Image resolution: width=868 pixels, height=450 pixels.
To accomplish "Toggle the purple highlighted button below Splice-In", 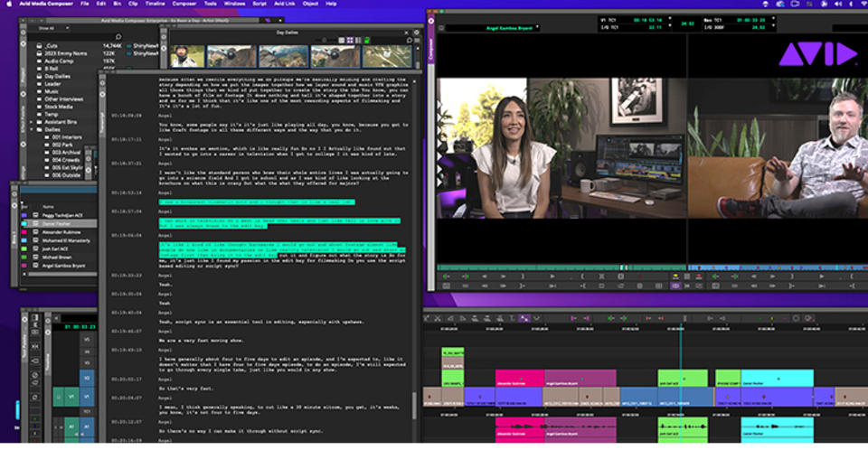I will coord(675,286).
